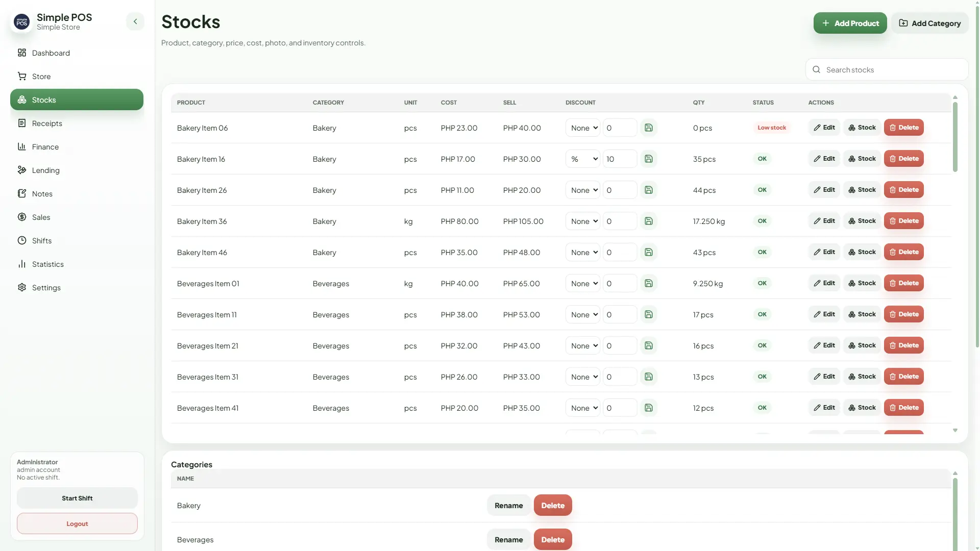
Task: Click the Logout button
Action: (x=77, y=523)
